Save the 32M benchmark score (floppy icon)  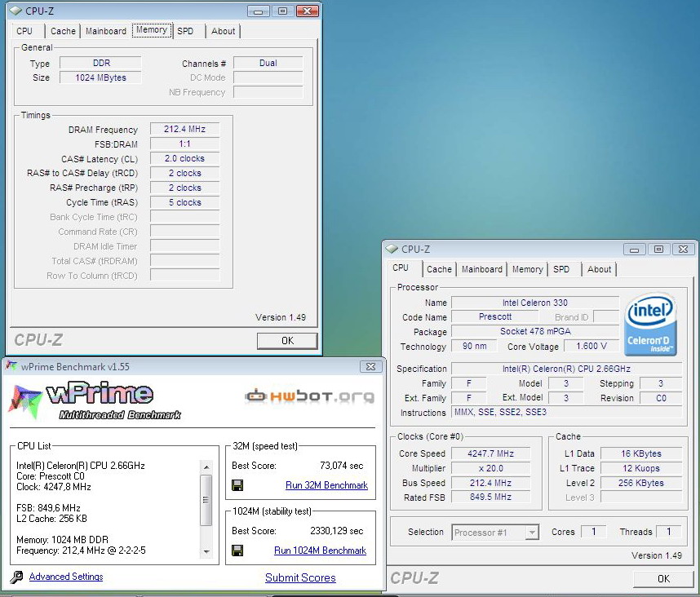click(x=237, y=485)
